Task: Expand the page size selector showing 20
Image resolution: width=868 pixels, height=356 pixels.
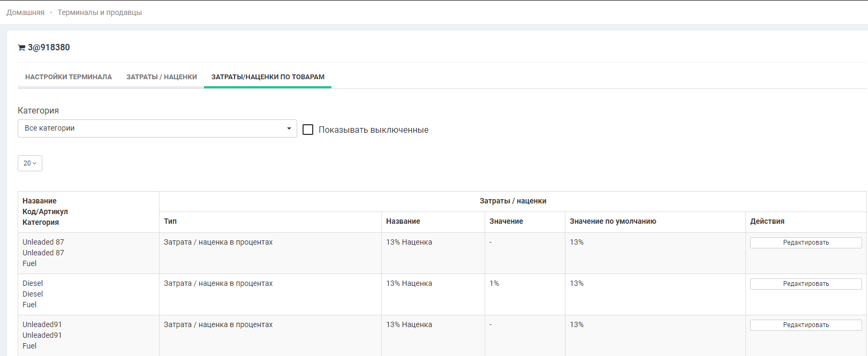Action: (x=30, y=163)
